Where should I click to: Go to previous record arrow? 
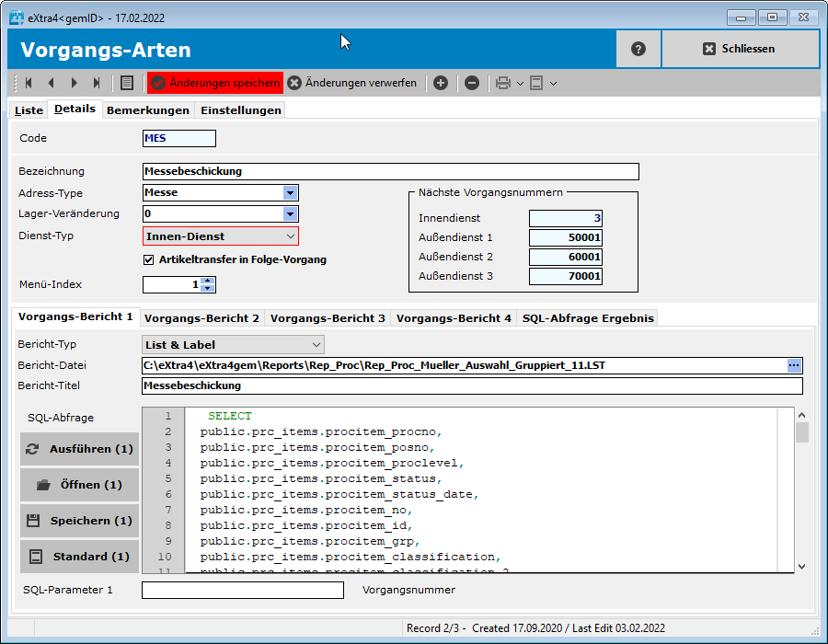(51, 83)
